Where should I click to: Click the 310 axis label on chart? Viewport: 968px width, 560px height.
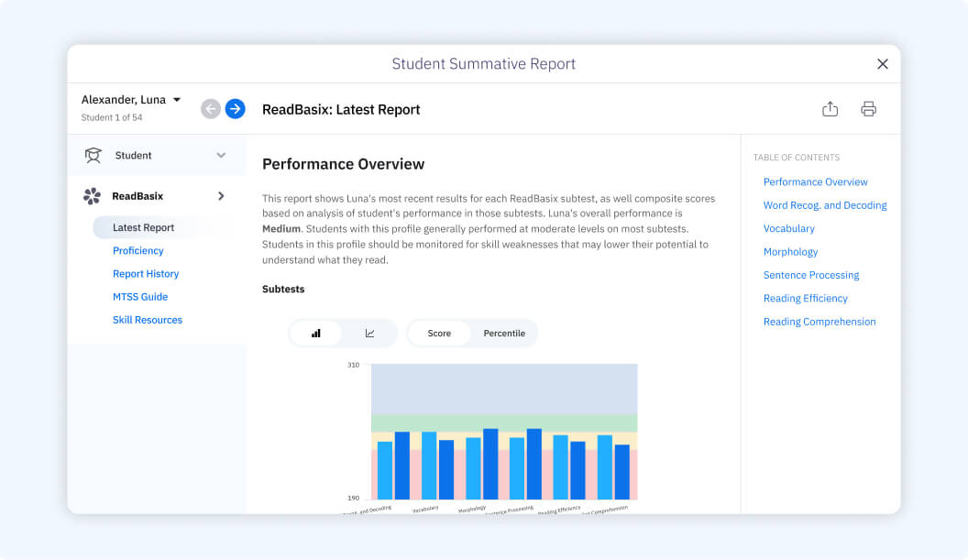pos(353,365)
